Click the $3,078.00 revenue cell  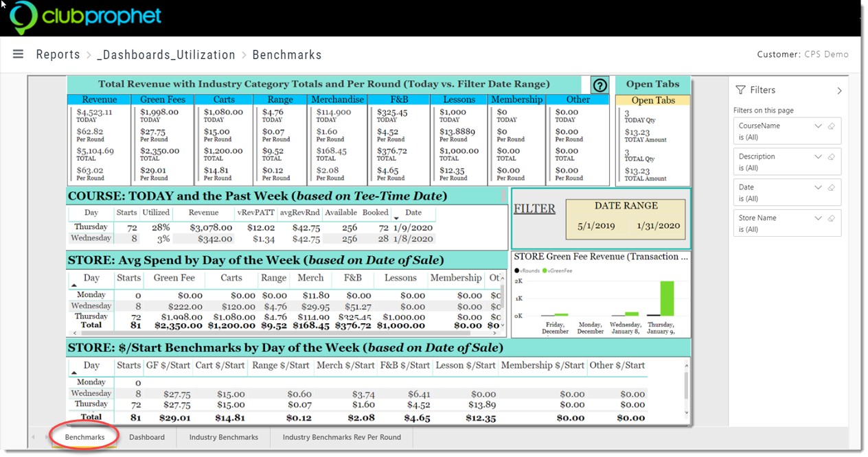(x=210, y=227)
